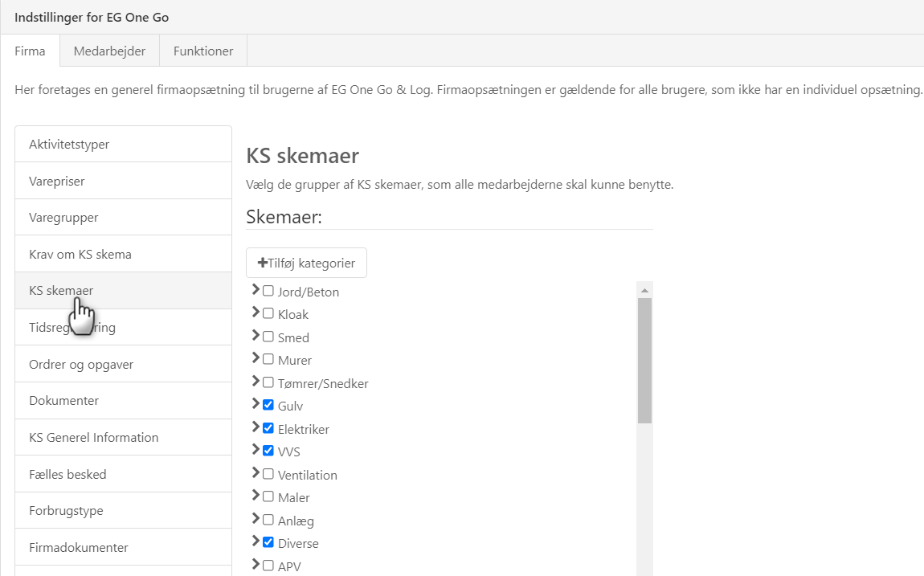924x576 pixels.
Task: Check the Jord/Beton checkbox
Action: (268, 292)
